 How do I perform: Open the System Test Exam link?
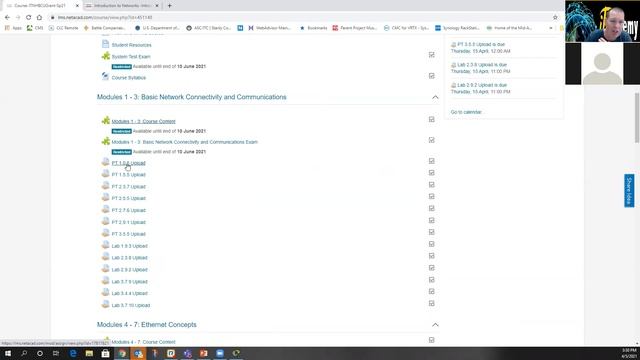coord(131,57)
